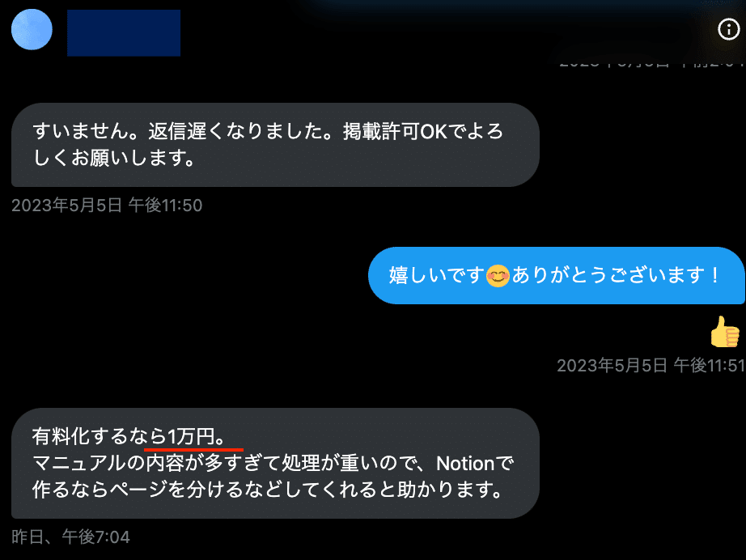Viewport: 746px width, 560px height.
Task: Click the smiling emoji in blue message
Action: (498, 276)
